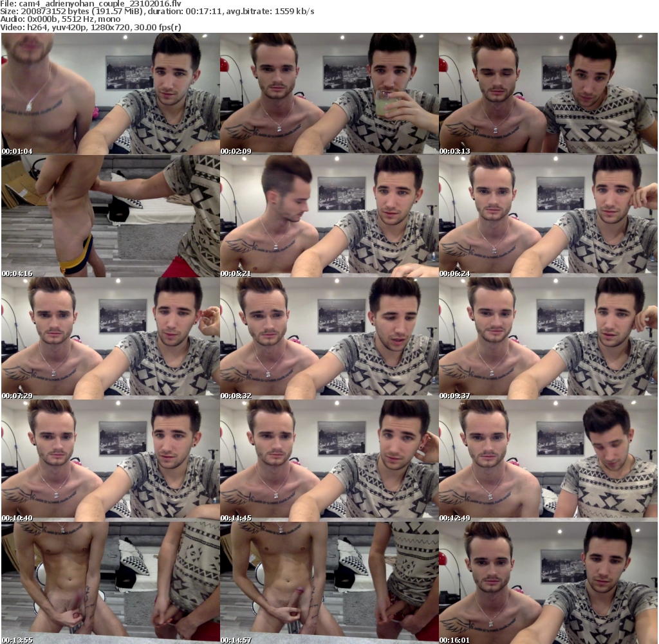Click the 'Audio: 0x000b, 5512 Hz, mono' line
This screenshot has width=659, height=644.
pos(60,19)
